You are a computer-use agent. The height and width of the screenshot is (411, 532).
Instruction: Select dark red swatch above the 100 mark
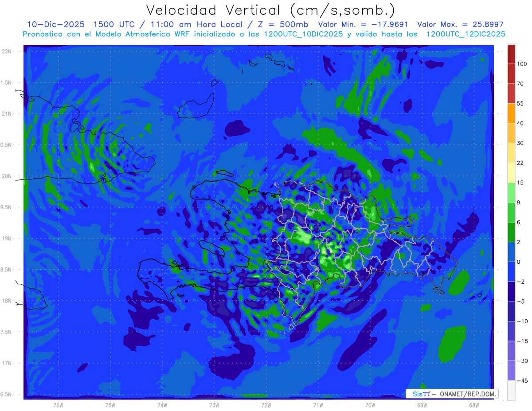point(511,54)
